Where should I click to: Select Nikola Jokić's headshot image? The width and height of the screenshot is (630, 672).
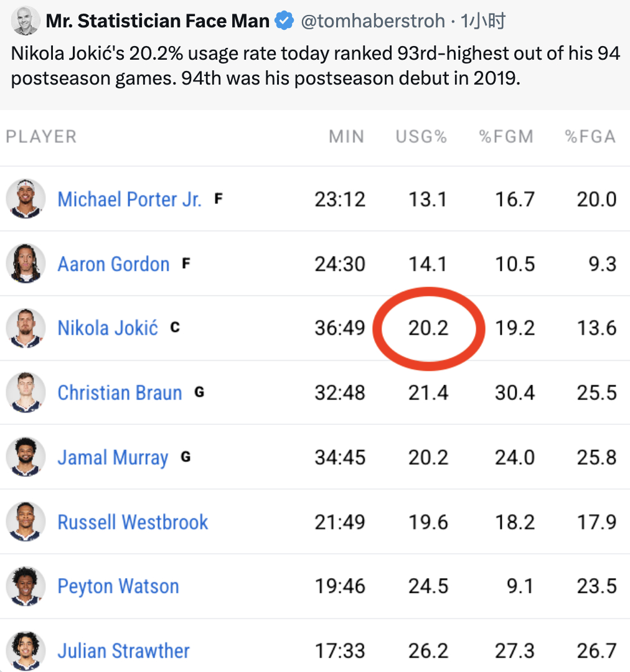26,329
